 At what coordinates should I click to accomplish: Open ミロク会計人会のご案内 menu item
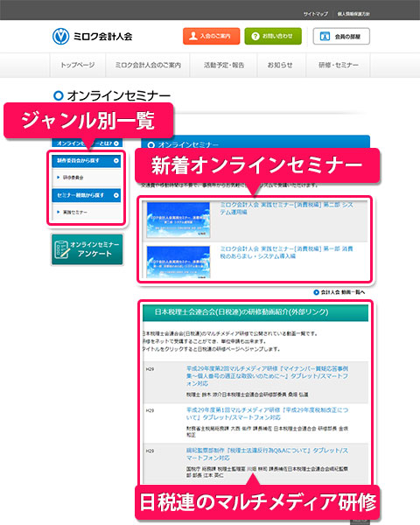tap(148, 65)
